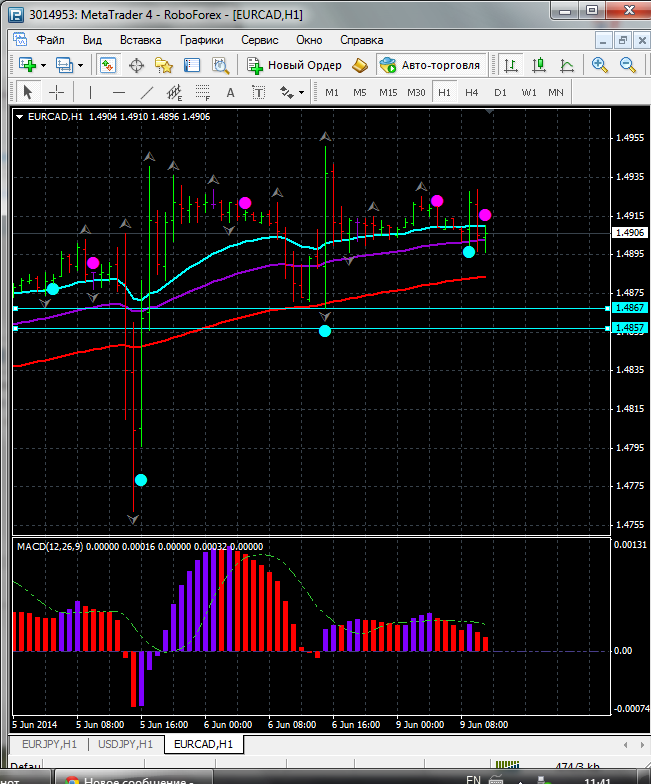Switch chart to bar chart mode

[511, 65]
